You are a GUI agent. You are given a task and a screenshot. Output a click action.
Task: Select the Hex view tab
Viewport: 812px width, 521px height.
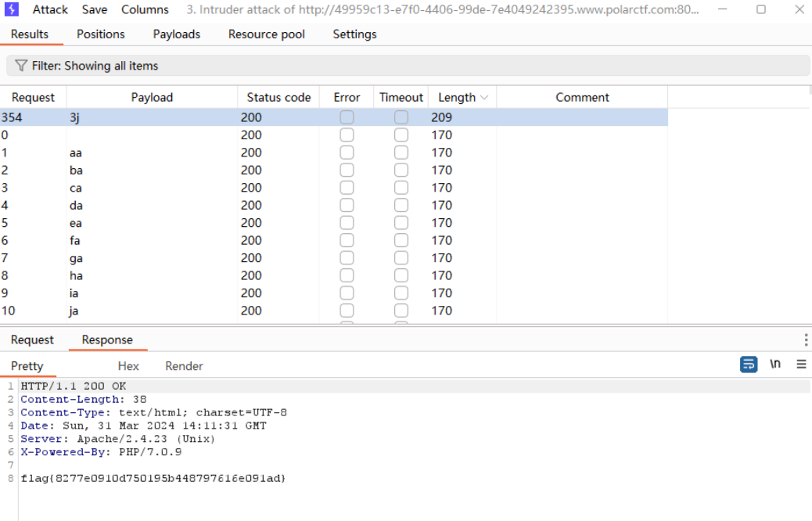point(128,365)
